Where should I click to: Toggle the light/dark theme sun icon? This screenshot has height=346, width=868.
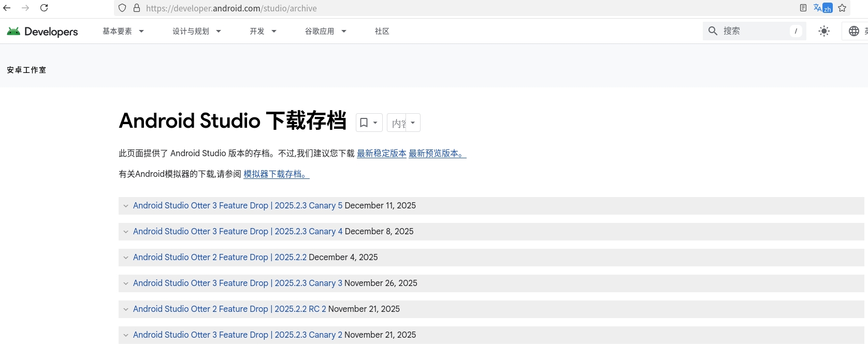click(824, 31)
